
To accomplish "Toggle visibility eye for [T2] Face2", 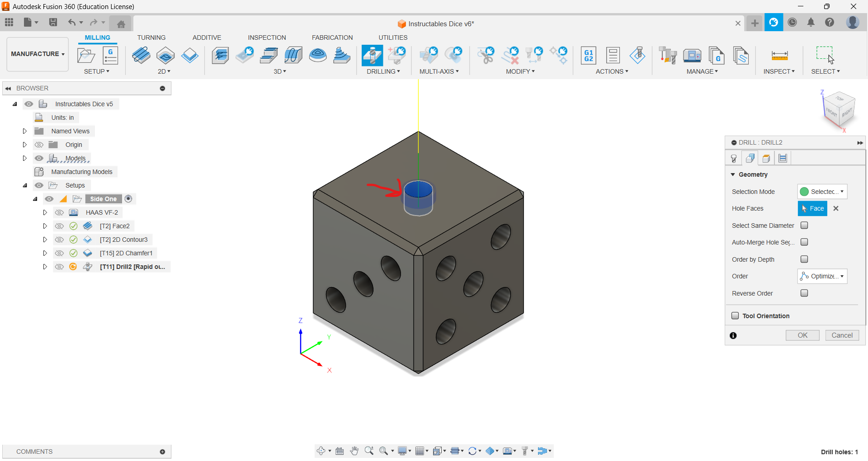I will point(59,226).
